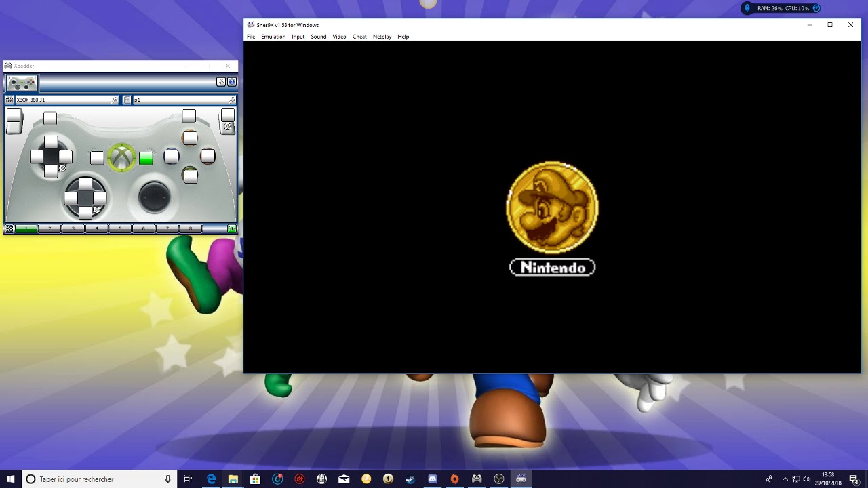Click the green icon at end of set bar
Image resolution: width=868 pixels, height=488 pixels.
[232, 229]
